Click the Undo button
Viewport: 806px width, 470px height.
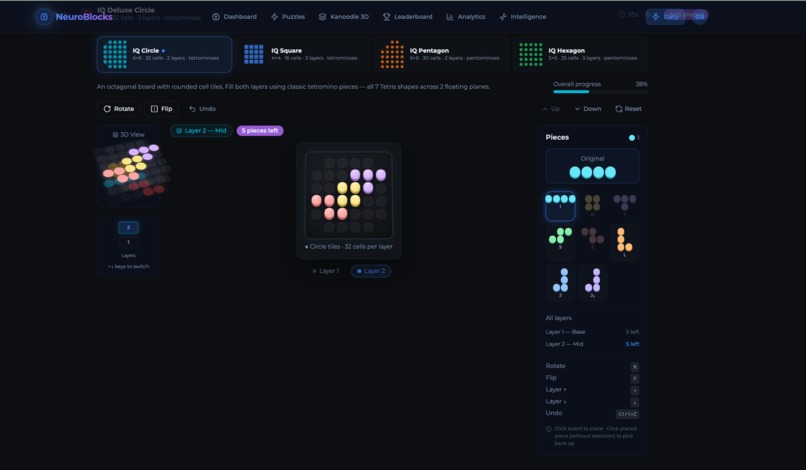click(x=202, y=109)
